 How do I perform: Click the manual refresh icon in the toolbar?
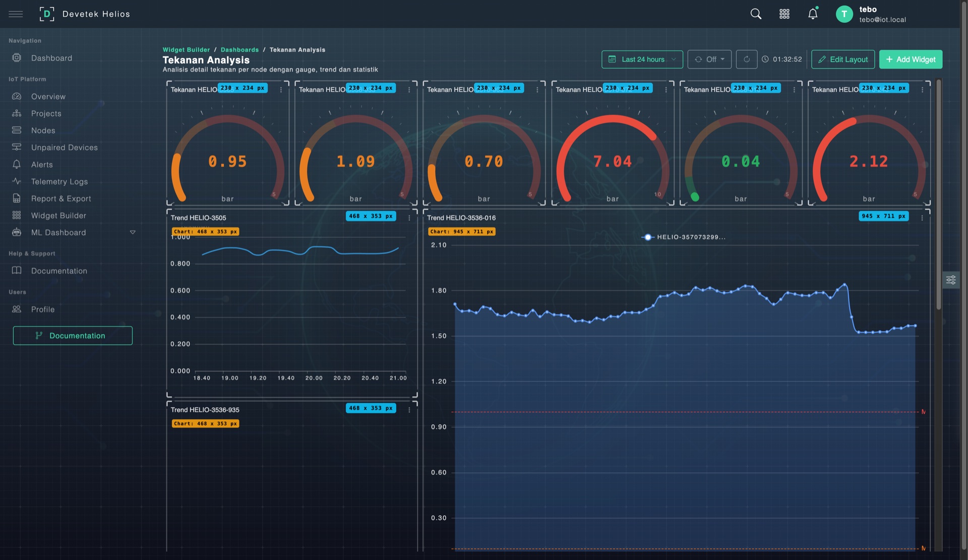(747, 59)
